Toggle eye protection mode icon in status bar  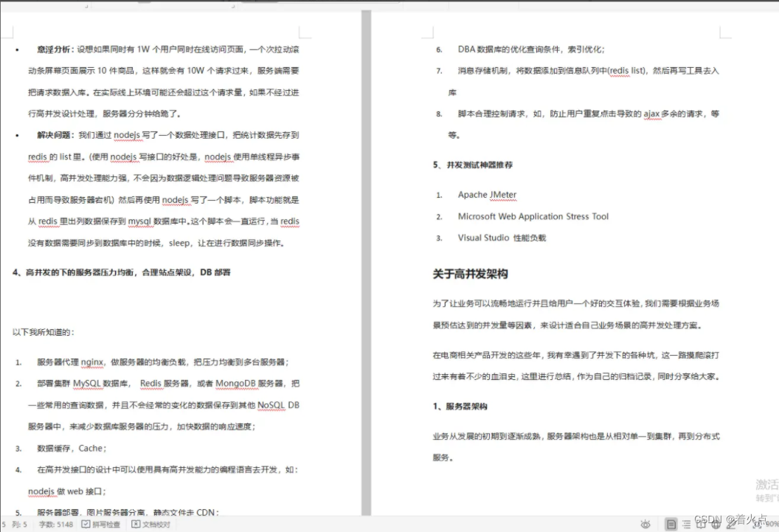coord(645,524)
